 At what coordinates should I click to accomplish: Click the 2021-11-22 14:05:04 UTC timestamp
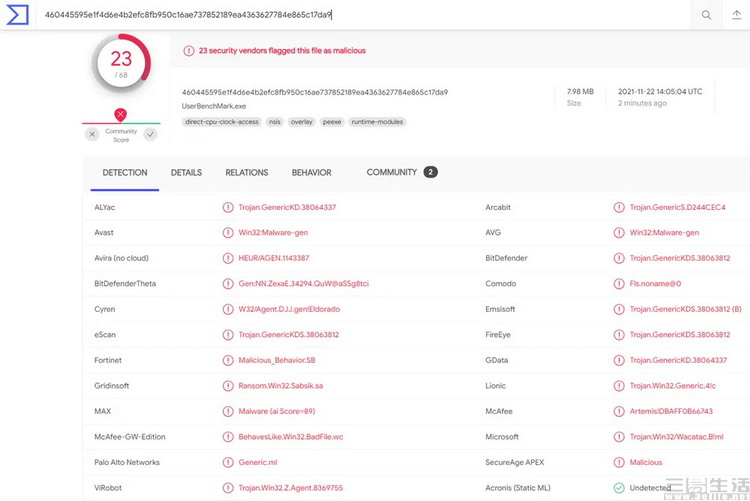[660, 91]
